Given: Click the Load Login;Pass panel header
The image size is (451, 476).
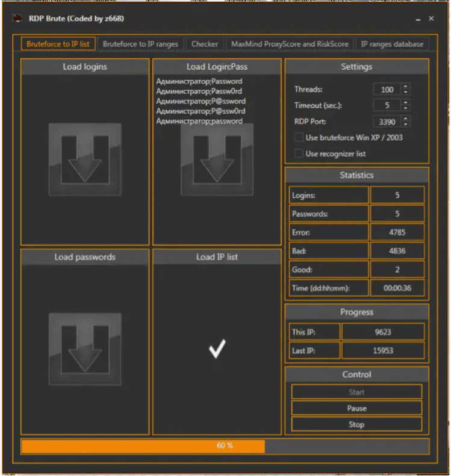Looking at the screenshot, I should [x=217, y=67].
